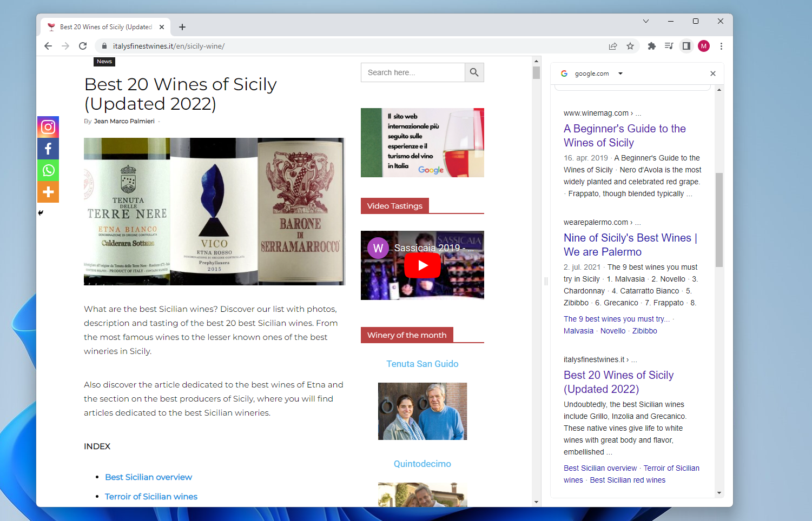The width and height of the screenshot is (812, 521).
Task: Send the page via the WhatsApp icon
Action: (x=48, y=170)
